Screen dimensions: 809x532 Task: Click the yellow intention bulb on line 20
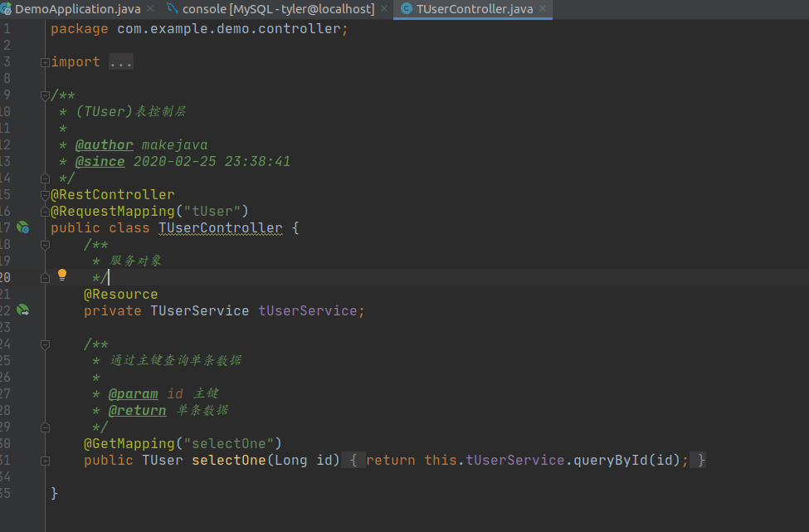[x=61, y=274]
